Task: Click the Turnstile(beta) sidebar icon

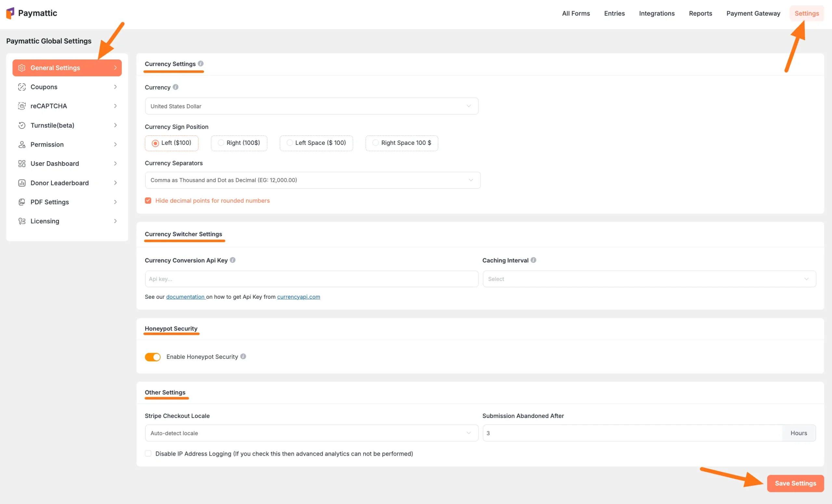Action: (21, 125)
